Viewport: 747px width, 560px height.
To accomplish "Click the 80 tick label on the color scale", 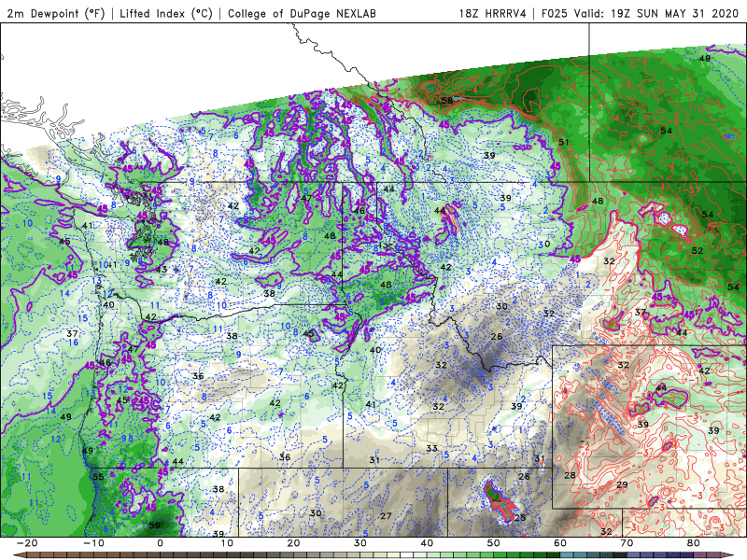I will pyautogui.click(x=694, y=543).
